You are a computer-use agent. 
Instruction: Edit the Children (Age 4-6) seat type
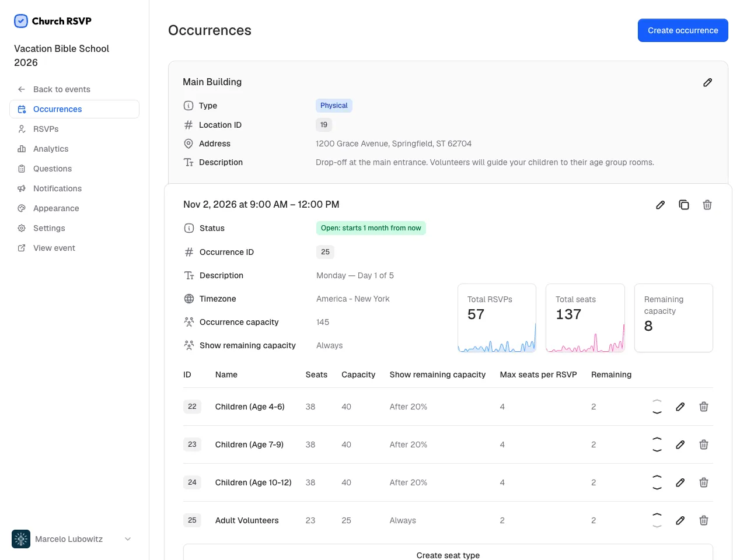pyautogui.click(x=680, y=407)
